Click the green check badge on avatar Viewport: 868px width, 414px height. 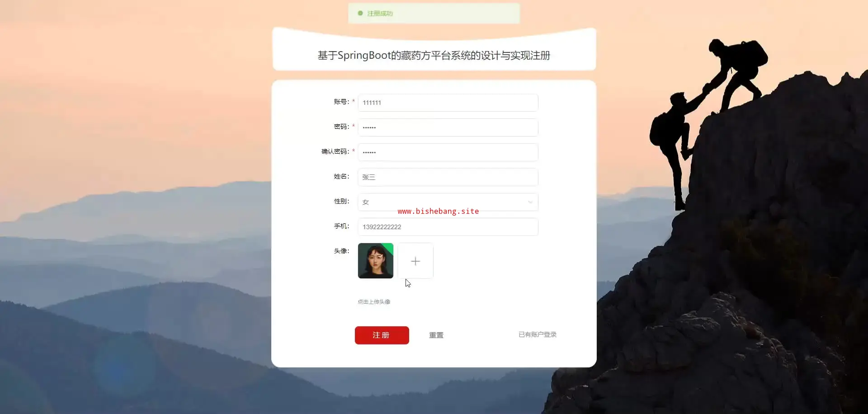(388, 248)
